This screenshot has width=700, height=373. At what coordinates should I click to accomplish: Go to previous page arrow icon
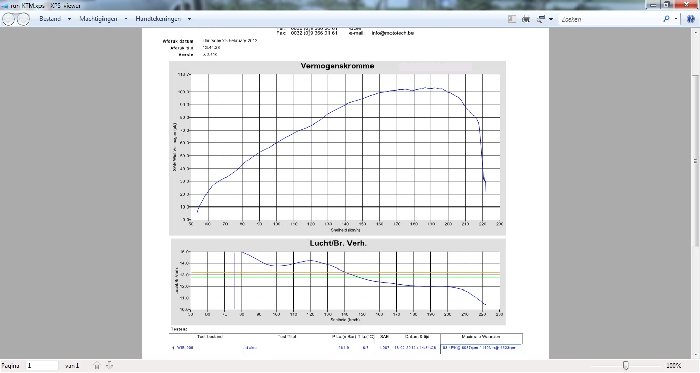(97, 366)
